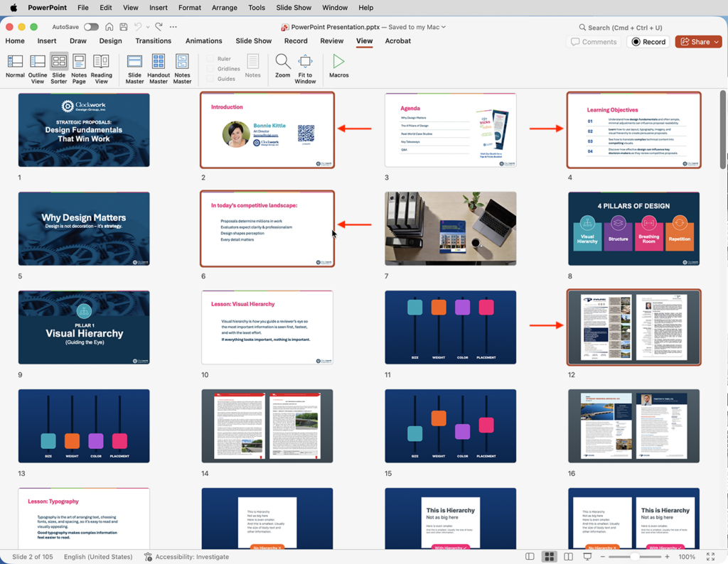728x564 pixels.
Task: Check accessibility status icon
Action: [148, 557]
